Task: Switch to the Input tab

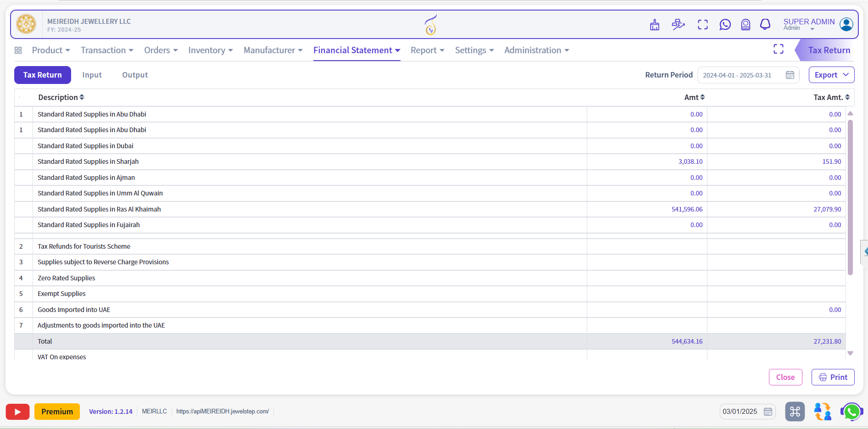Action: pos(92,75)
